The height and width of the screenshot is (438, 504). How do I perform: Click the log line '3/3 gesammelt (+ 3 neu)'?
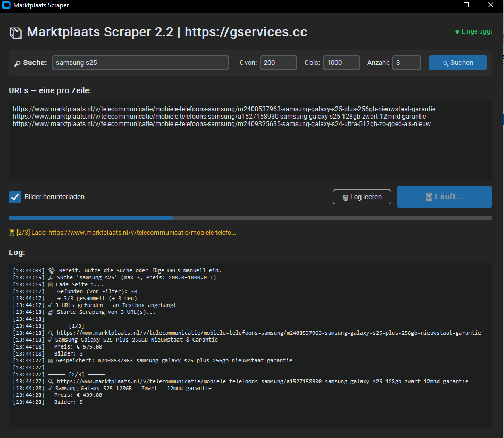(x=75, y=299)
